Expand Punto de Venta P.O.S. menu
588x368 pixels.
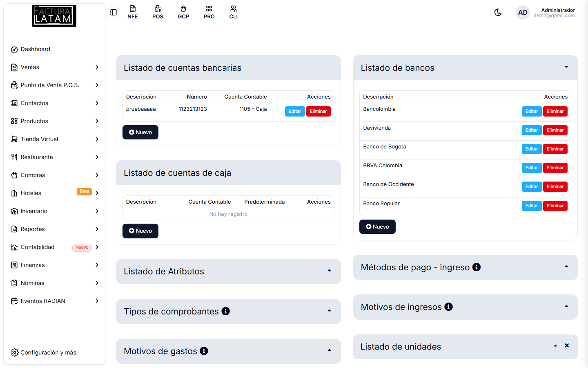click(x=54, y=85)
